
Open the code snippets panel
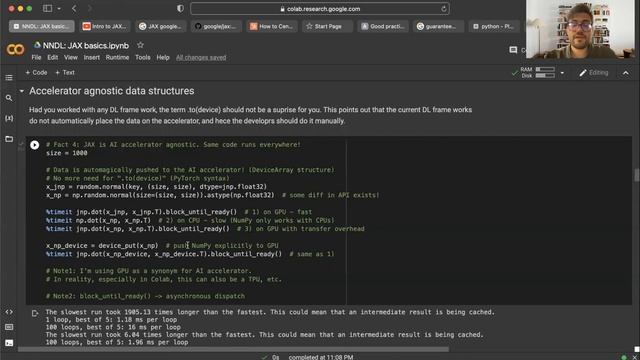pyautogui.click(x=9, y=312)
